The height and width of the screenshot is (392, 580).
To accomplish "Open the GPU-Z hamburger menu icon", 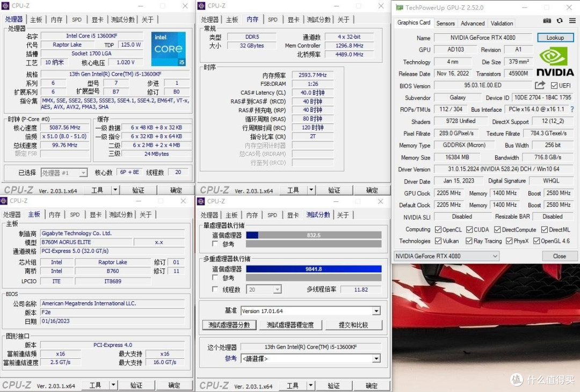I will [572, 21].
